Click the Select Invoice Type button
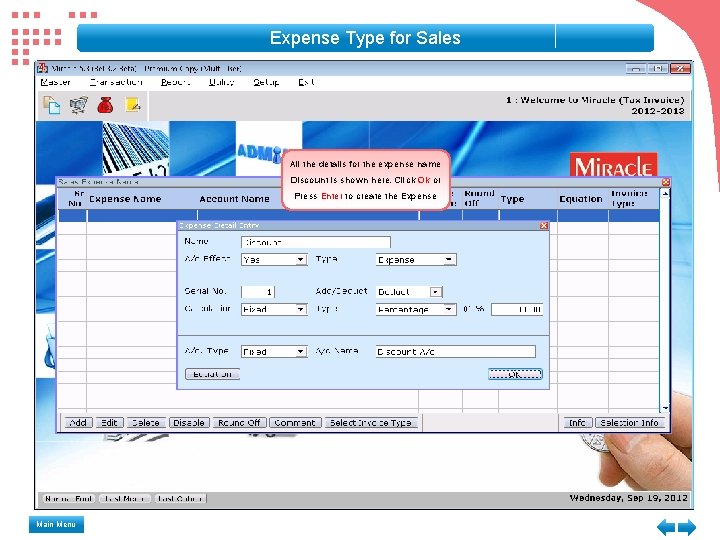The image size is (720, 540). [371, 422]
